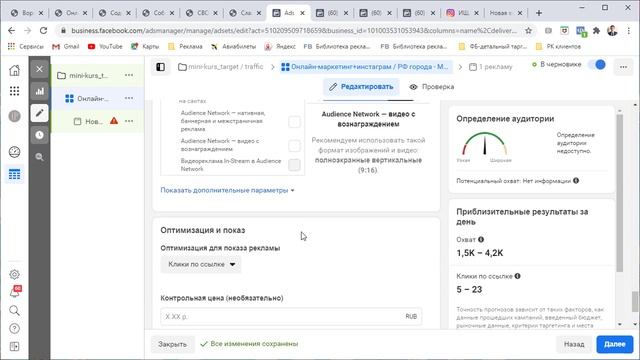Click the Закрыть button
The image size is (640, 360).
coord(172,344)
